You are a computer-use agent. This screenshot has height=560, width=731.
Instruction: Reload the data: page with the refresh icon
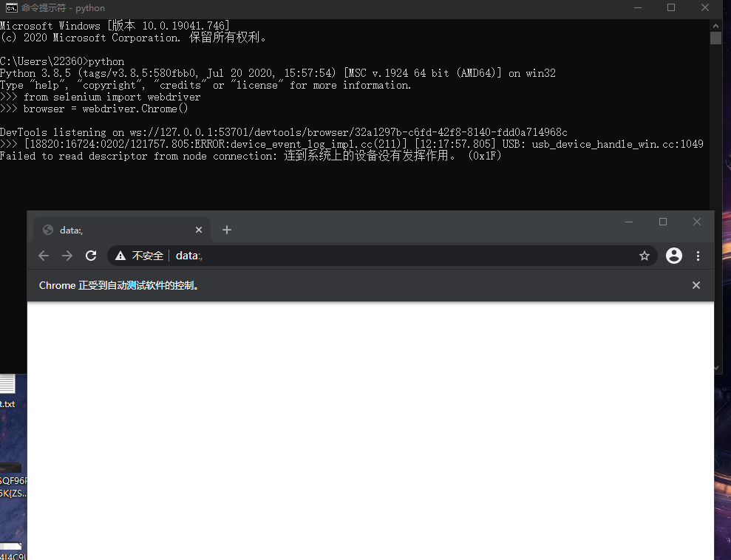[x=91, y=255]
